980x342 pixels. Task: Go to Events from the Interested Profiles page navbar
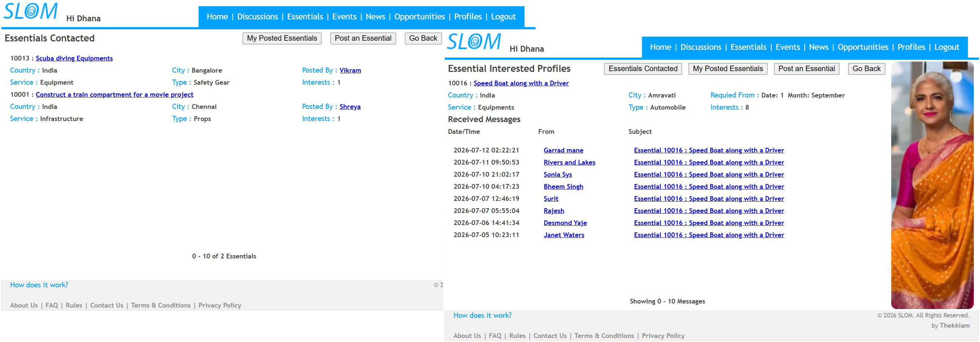point(788,47)
